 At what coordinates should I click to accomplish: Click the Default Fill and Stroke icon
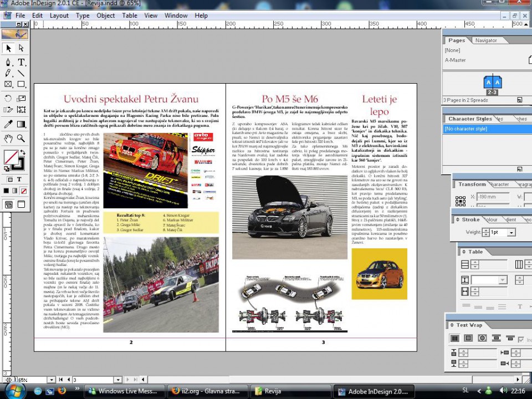point(7,168)
